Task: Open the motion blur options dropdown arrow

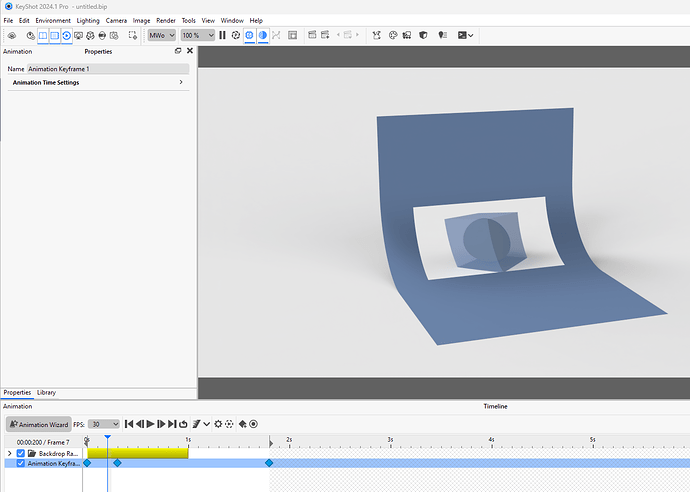Action: click(206, 424)
